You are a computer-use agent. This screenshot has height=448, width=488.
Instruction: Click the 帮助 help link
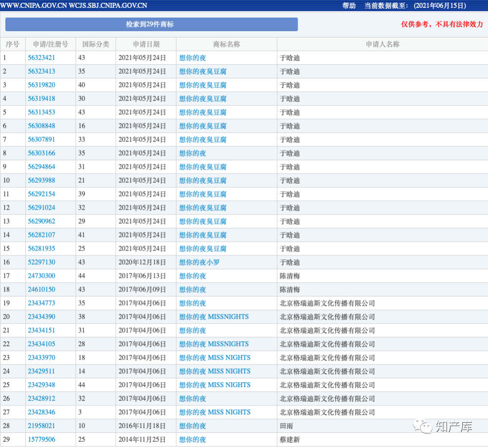(x=348, y=5)
